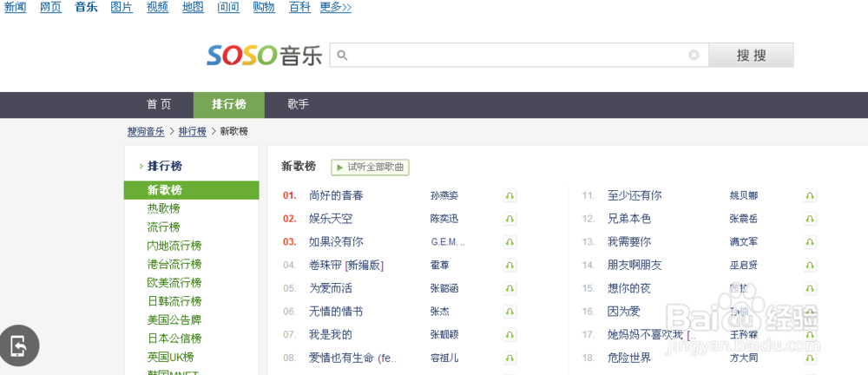Play song 想你的夜 via headphone icon
Screen dimensions: 868x375
(810, 288)
